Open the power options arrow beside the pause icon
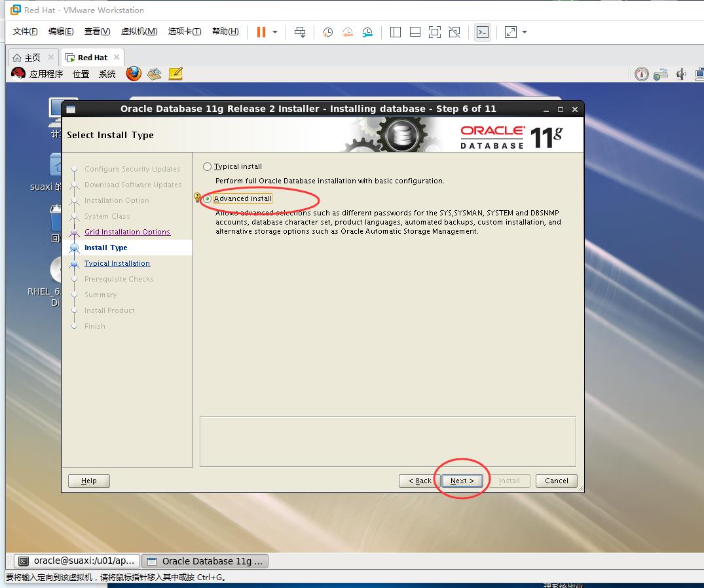The height and width of the screenshot is (588, 704). click(275, 32)
